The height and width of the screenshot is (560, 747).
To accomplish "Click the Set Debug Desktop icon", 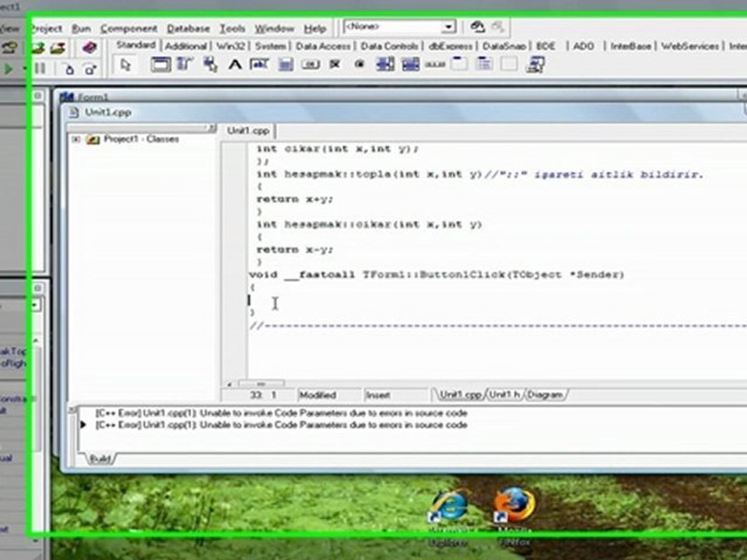I will tap(497, 26).
